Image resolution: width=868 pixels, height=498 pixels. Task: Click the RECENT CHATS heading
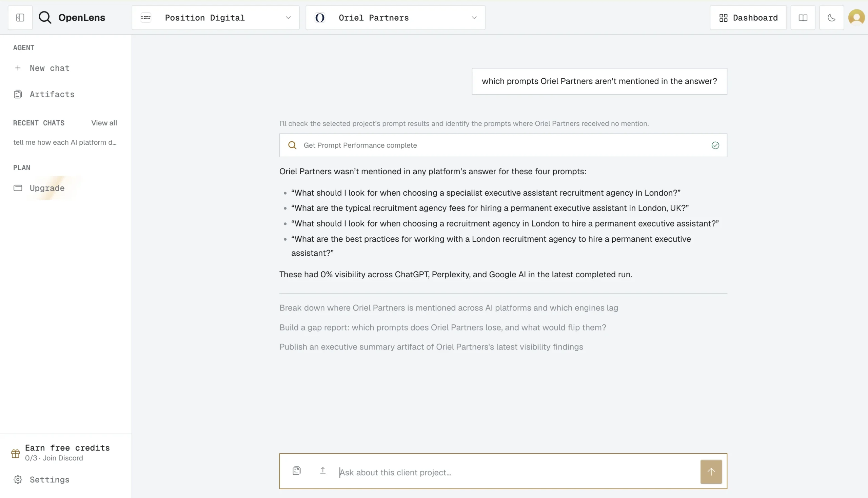click(39, 123)
